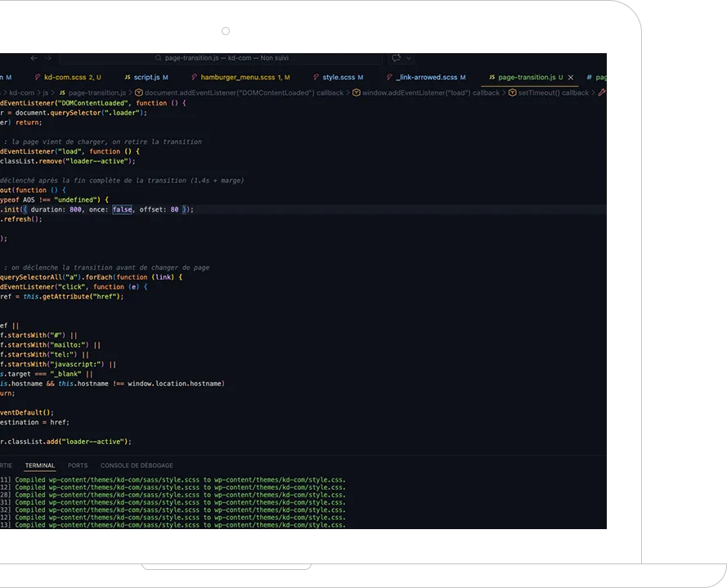Image resolution: width=727 pixels, height=588 pixels.
Task: Go forward using the right navigation arrow
Action: [48, 58]
